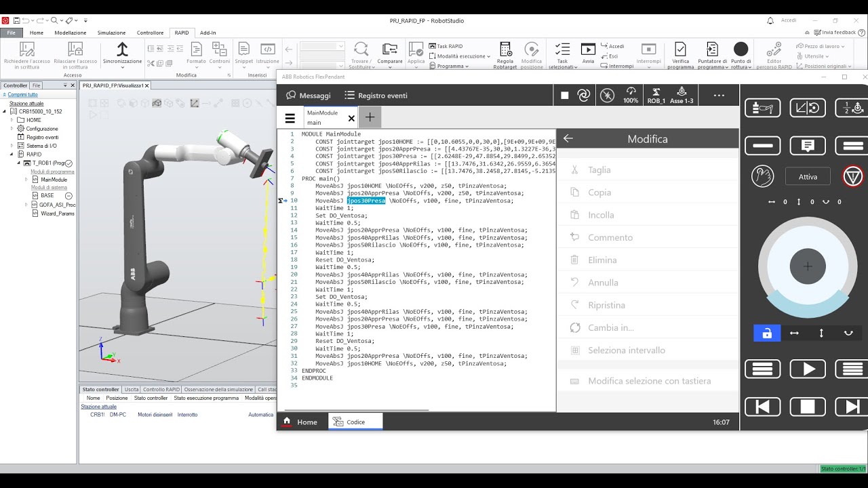Image resolution: width=868 pixels, height=488 pixels.
Task: Expand the Configurazione tree node
Action: (x=12, y=128)
